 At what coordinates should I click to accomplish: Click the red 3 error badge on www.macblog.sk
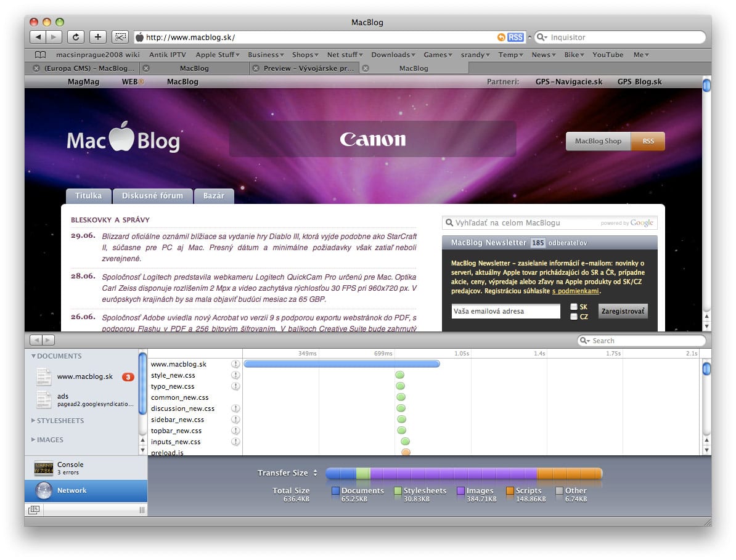click(x=128, y=376)
